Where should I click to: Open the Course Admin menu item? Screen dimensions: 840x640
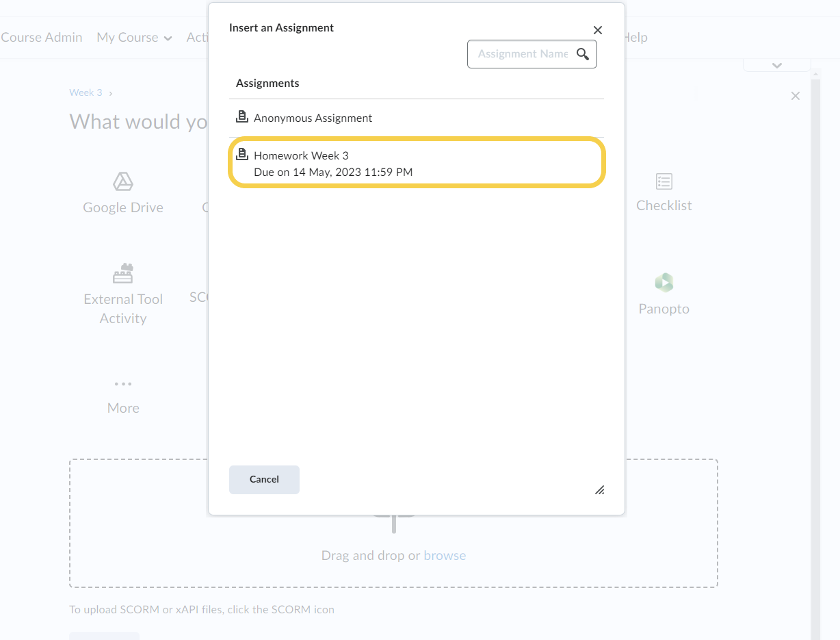[x=41, y=38]
